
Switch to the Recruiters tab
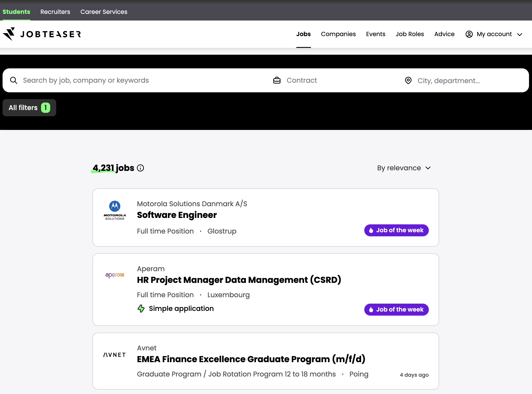[x=55, y=12]
